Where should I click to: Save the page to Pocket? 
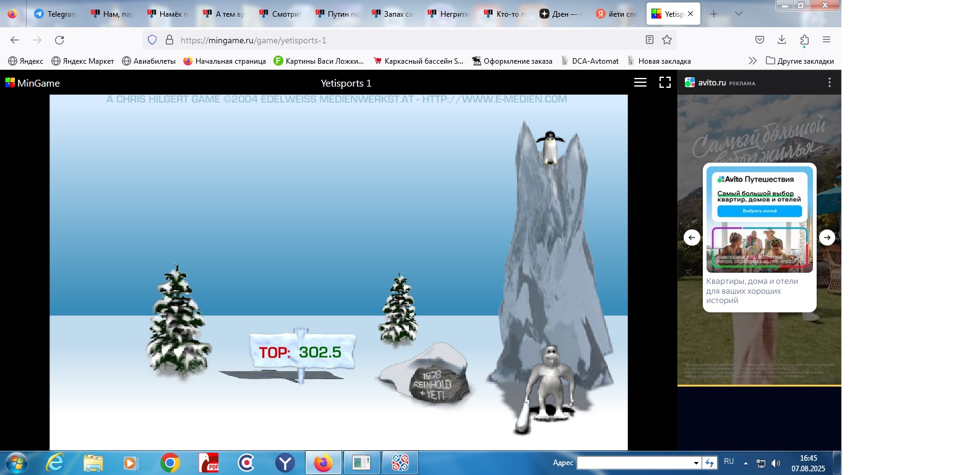pos(760,40)
